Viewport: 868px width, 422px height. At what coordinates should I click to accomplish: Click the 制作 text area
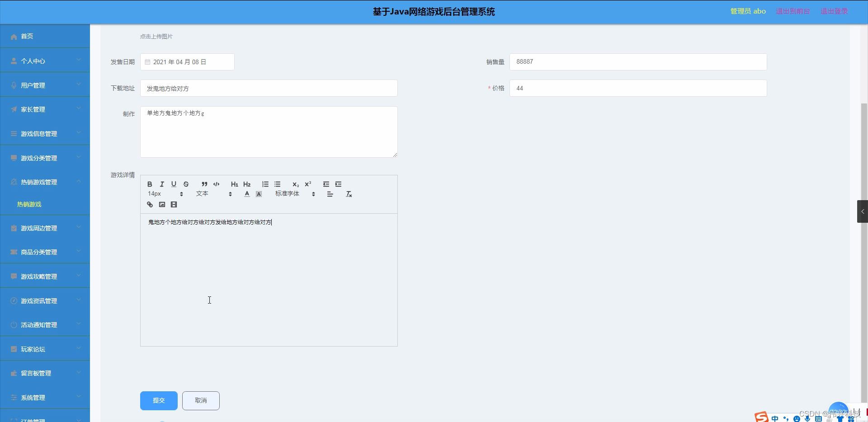(x=269, y=132)
